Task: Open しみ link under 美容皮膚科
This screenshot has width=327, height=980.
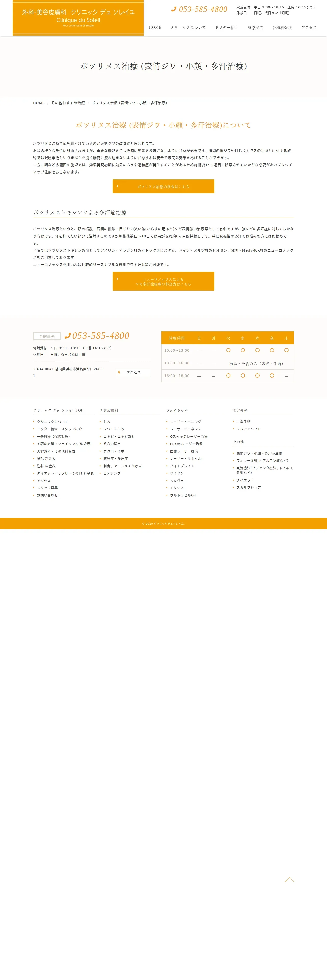Action: (x=107, y=422)
